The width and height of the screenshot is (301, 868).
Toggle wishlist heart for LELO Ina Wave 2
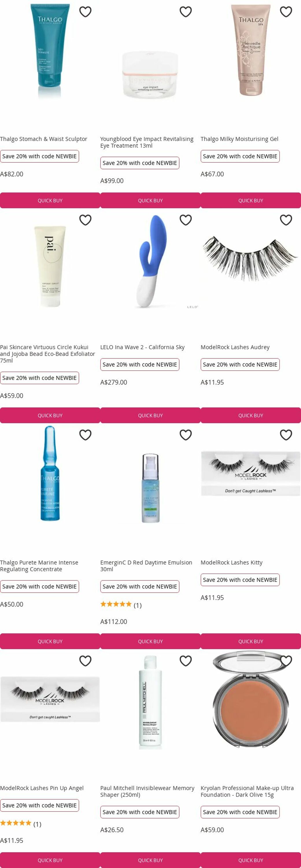tap(186, 220)
